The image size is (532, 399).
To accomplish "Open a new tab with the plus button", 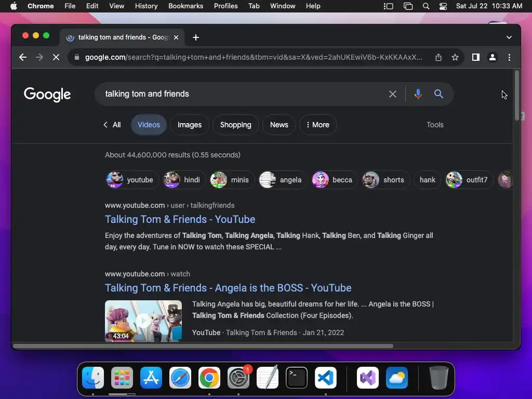I will coord(196,37).
